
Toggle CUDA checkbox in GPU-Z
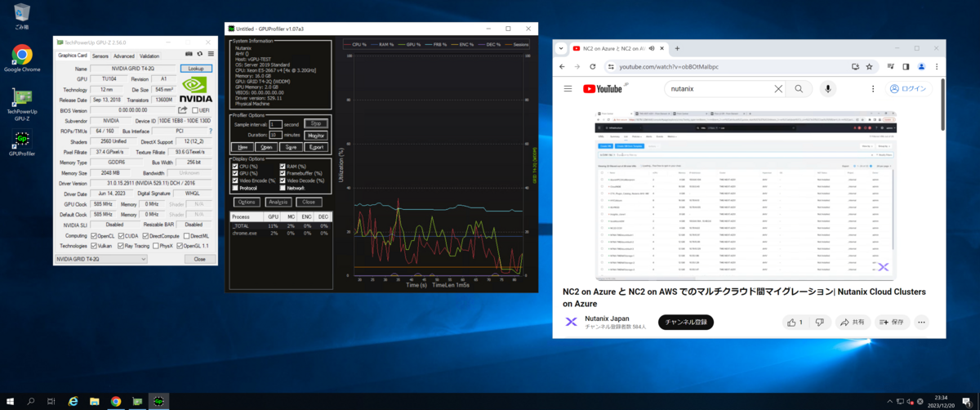[x=121, y=235]
